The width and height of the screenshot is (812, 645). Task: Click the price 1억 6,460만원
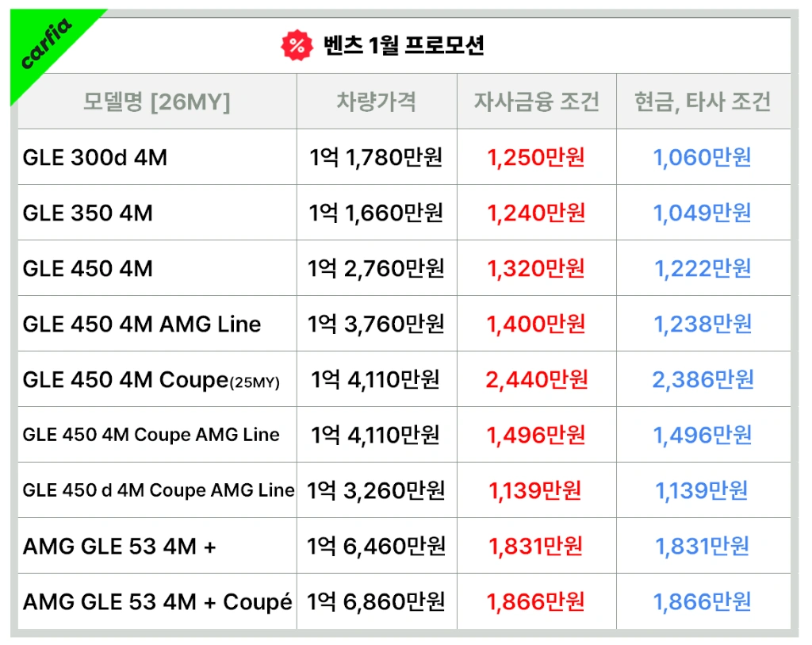point(376,546)
